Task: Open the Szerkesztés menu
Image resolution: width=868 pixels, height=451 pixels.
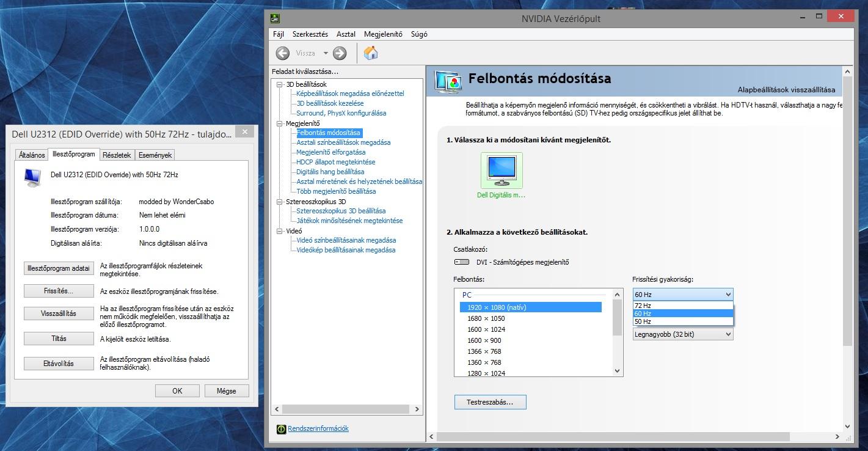Action: click(x=310, y=34)
